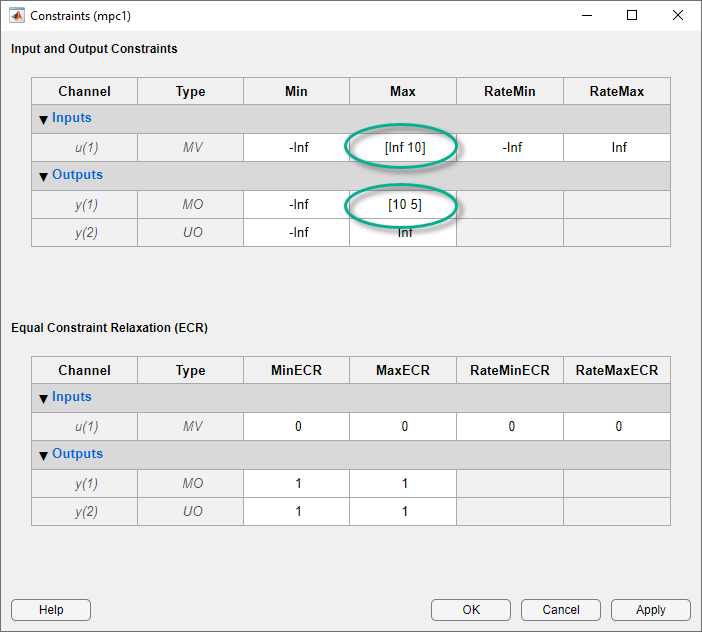
Task: Edit MinECR value for u(1)
Action: click(x=297, y=426)
